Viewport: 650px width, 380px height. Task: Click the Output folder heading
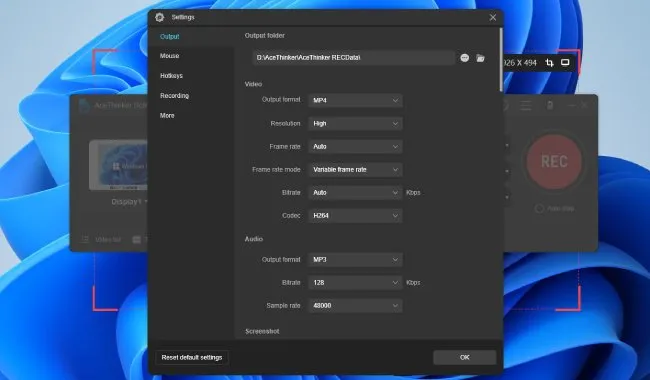point(264,36)
